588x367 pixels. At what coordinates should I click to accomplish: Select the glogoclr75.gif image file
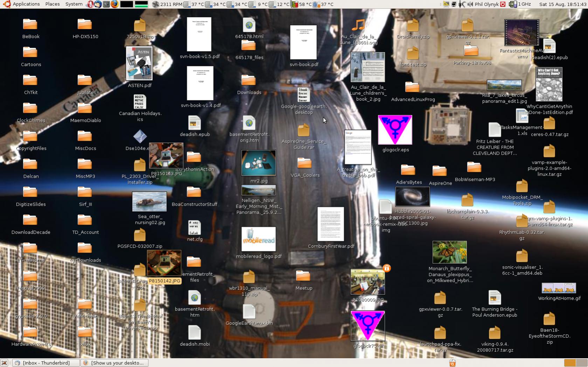tap(368, 330)
